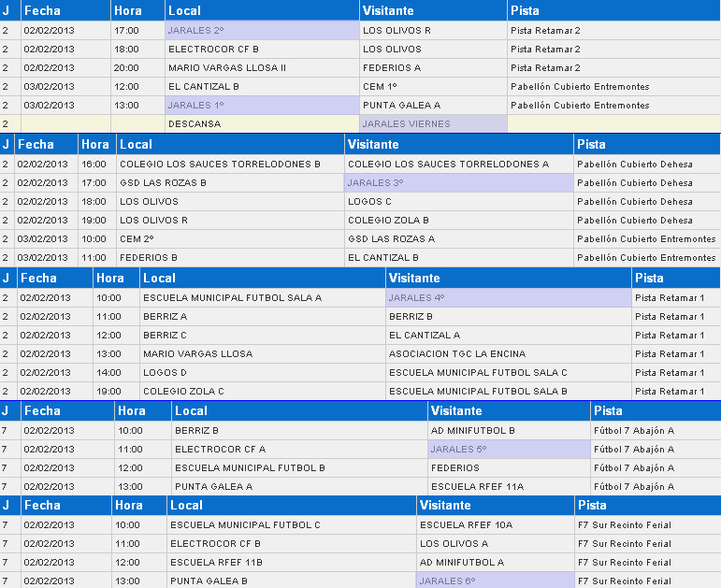Select the FEDERIOS A cell

433,68
